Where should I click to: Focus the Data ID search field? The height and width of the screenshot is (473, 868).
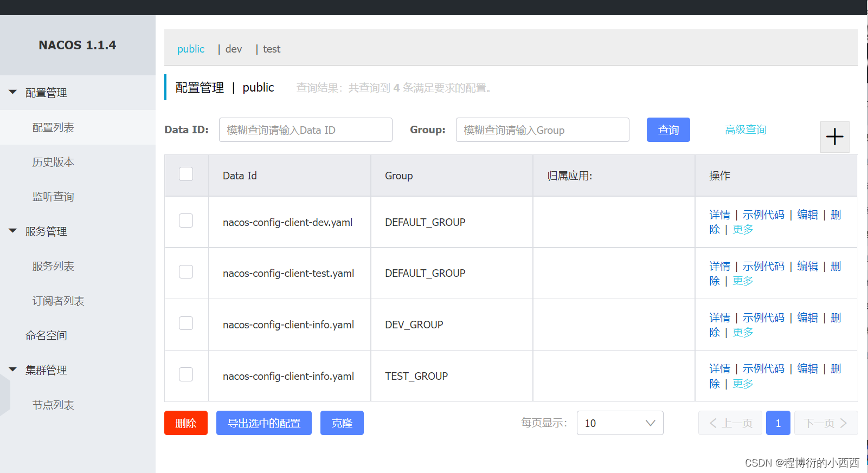click(306, 130)
